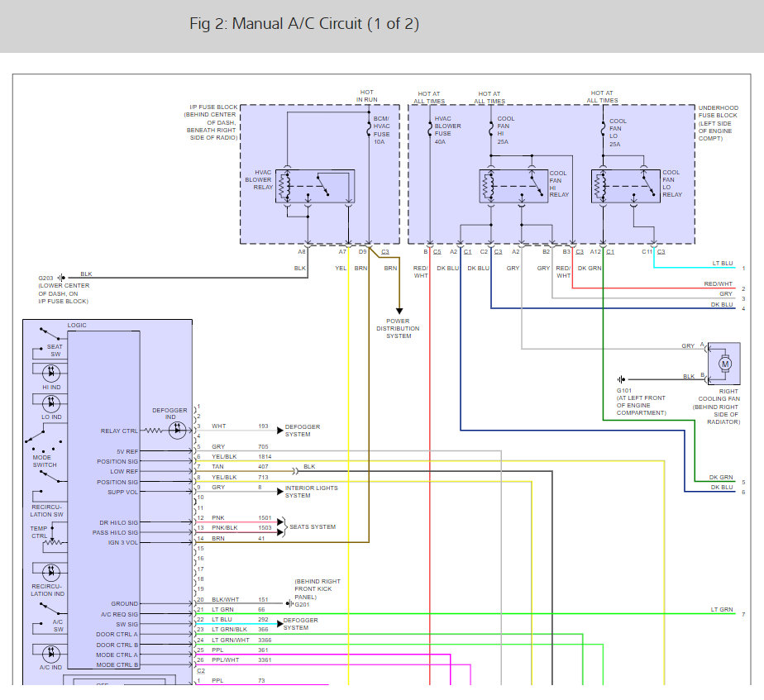Click the Defogger IND LED symbol

coord(177,430)
